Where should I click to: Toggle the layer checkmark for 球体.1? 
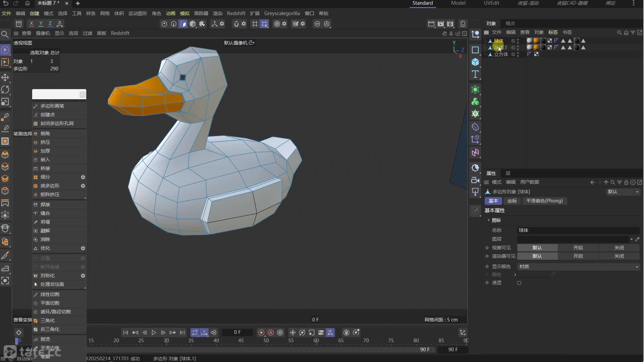(x=513, y=48)
